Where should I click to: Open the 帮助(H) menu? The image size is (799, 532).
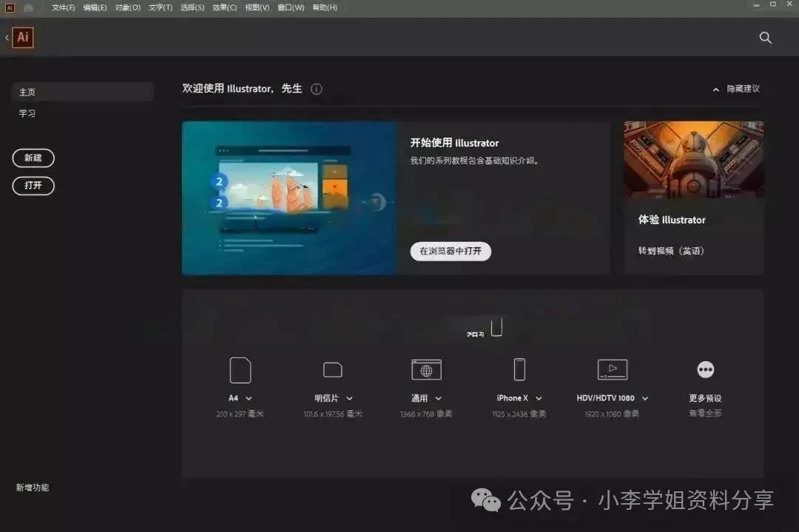(x=325, y=7)
